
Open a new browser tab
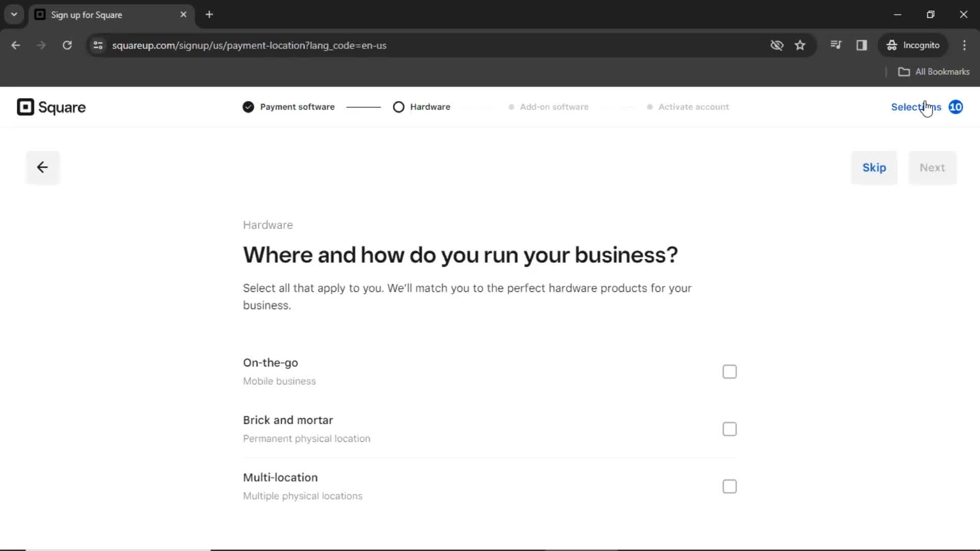pyautogui.click(x=209, y=15)
